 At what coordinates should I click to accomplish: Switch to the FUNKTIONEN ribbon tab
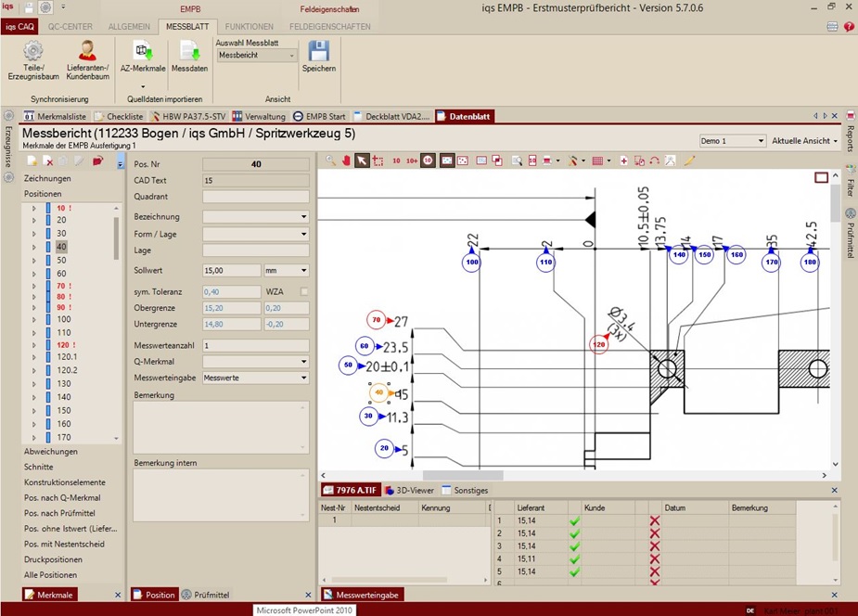249,26
